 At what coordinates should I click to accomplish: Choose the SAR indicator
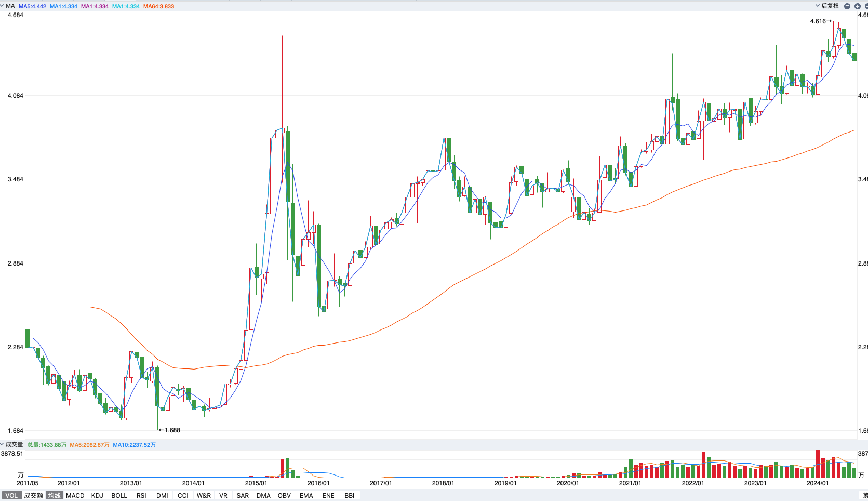click(x=243, y=495)
